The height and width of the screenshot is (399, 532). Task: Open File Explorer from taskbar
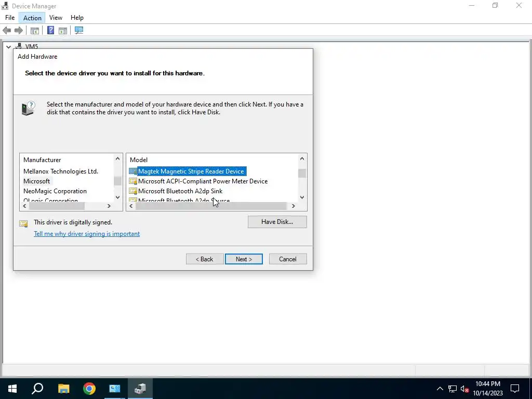pyautogui.click(x=63, y=389)
